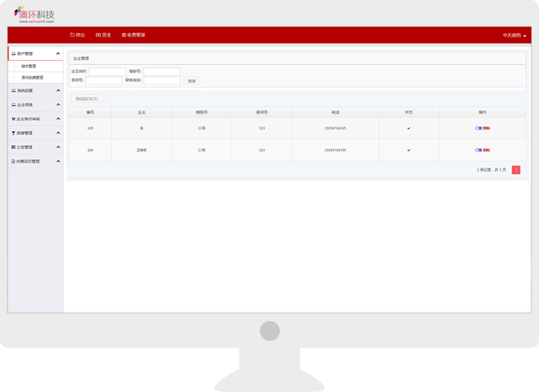Expand the 系统设置 sidebar section chevron
This screenshot has height=392, width=539.
(58, 91)
